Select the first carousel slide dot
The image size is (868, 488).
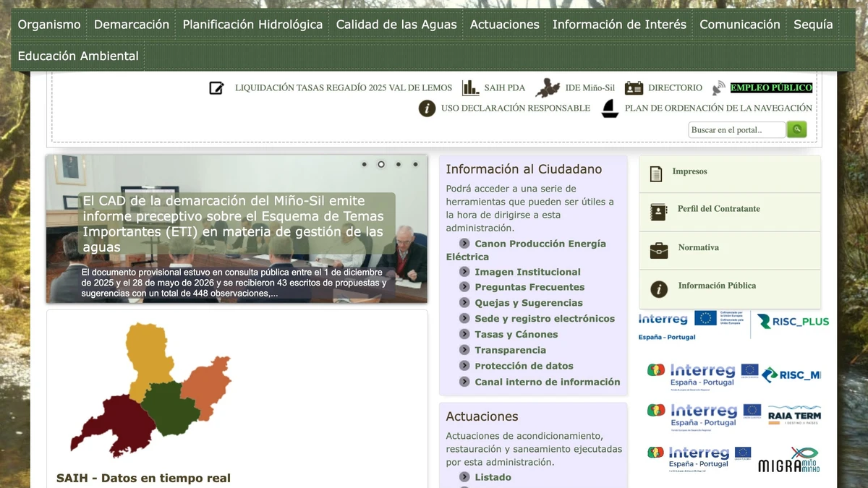[x=364, y=164]
